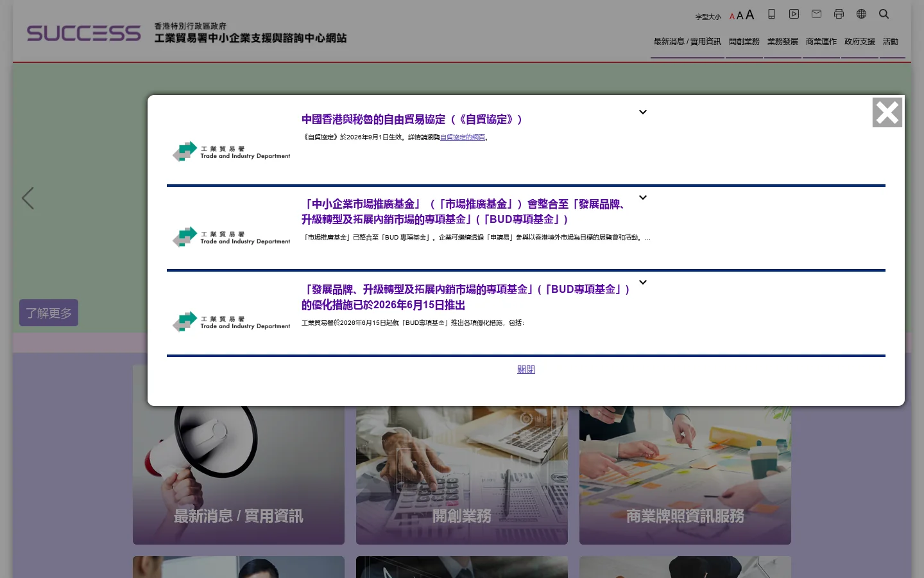
Task: Expand the 中國香港與秘魯的自由貿易協定 announcement chevron
Action: pyautogui.click(x=643, y=112)
